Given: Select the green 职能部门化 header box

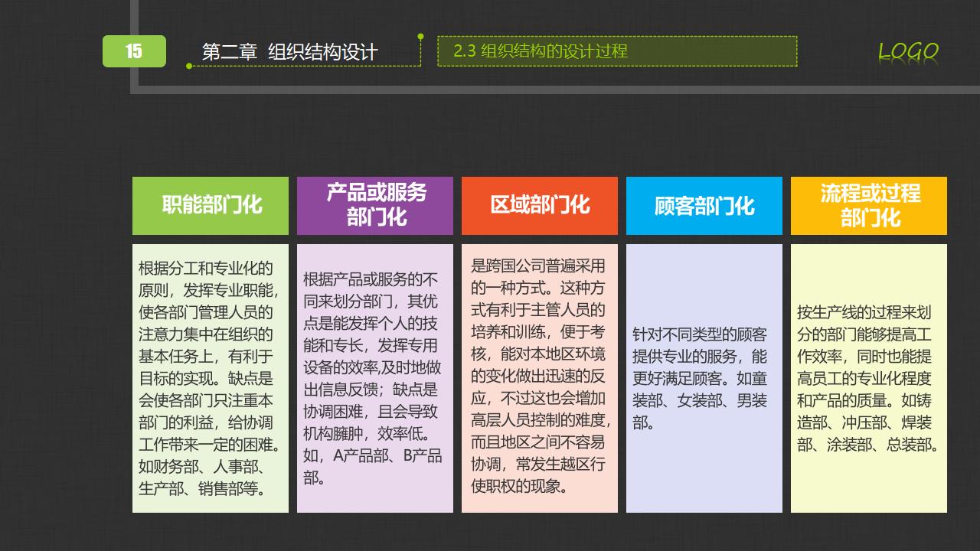Looking at the screenshot, I should coord(211,206).
